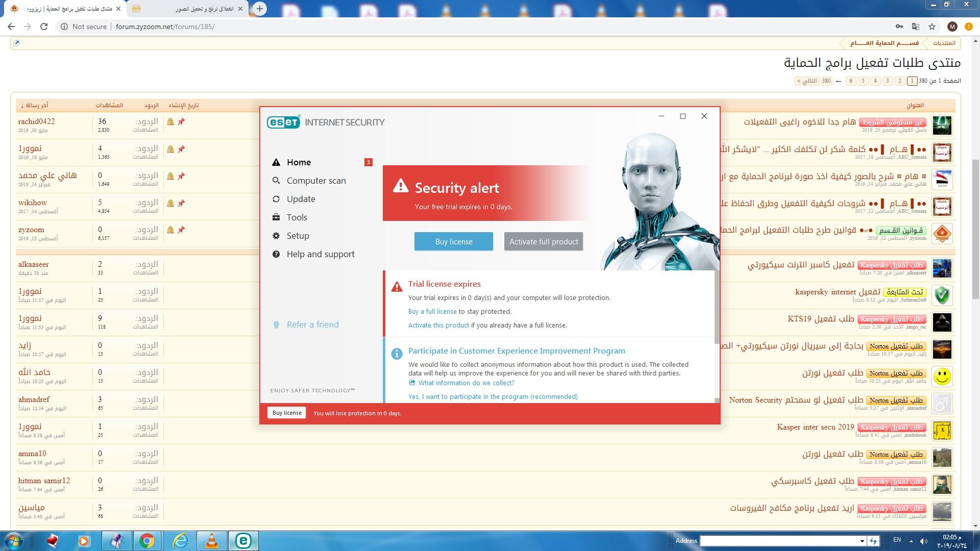The height and width of the screenshot is (551, 980).
Task: Click the المنتديات breadcrumb link
Action: [944, 43]
